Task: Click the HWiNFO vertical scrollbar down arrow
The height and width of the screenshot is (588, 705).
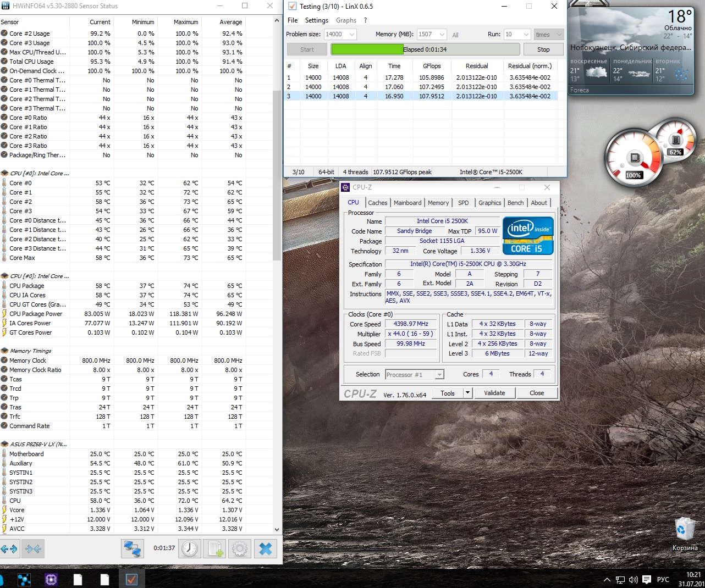Action: (x=277, y=530)
